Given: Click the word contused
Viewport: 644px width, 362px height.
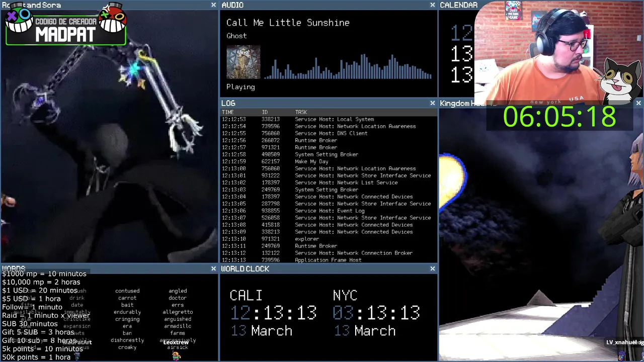Looking at the screenshot, I should pos(127,291).
